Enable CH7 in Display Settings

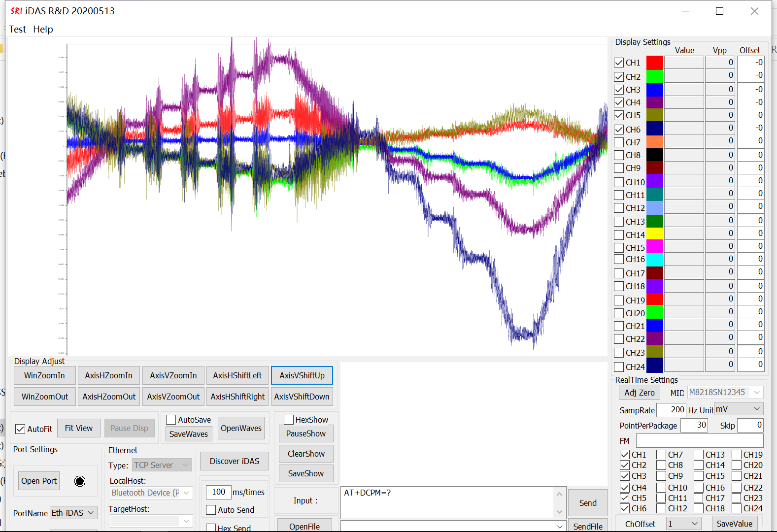point(619,142)
